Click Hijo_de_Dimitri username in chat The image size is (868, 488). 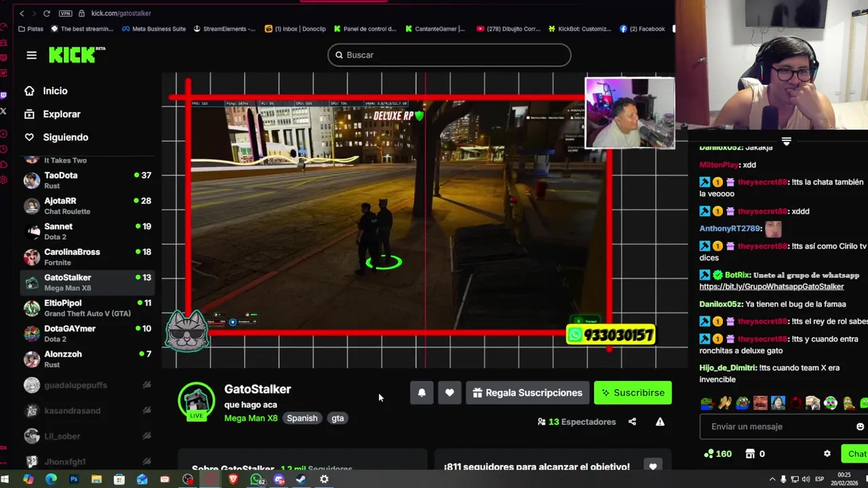click(x=728, y=367)
